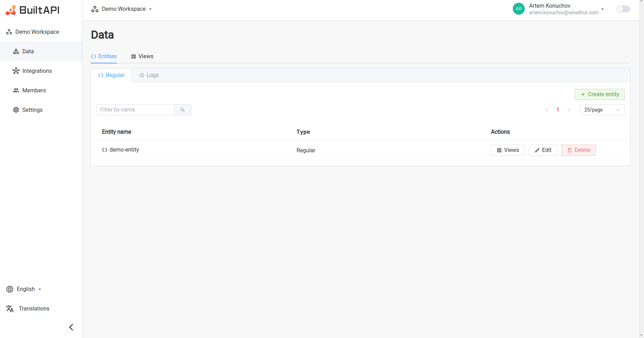Expand the English language dropdown
Image resolution: width=644 pixels, height=338 pixels.
pyautogui.click(x=24, y=289)
